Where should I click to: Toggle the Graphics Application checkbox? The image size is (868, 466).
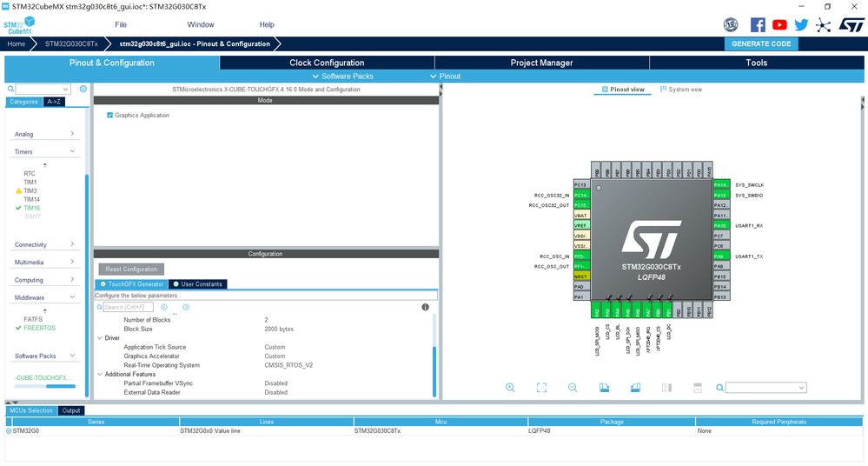click(109, 116)
